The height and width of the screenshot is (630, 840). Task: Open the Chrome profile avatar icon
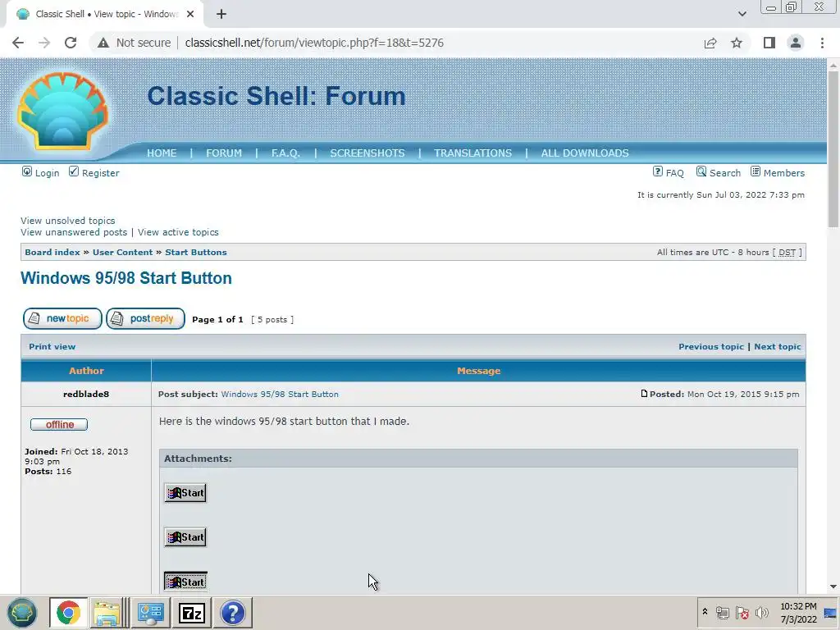[796, 43]
